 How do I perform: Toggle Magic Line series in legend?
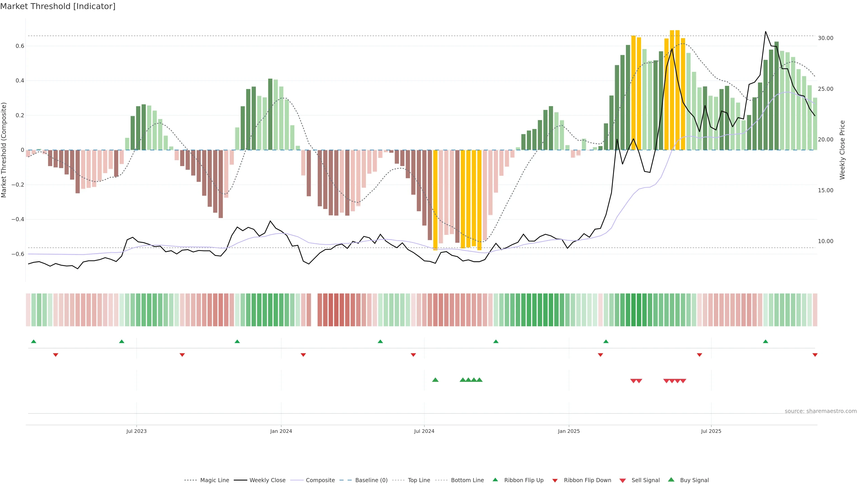214,480
